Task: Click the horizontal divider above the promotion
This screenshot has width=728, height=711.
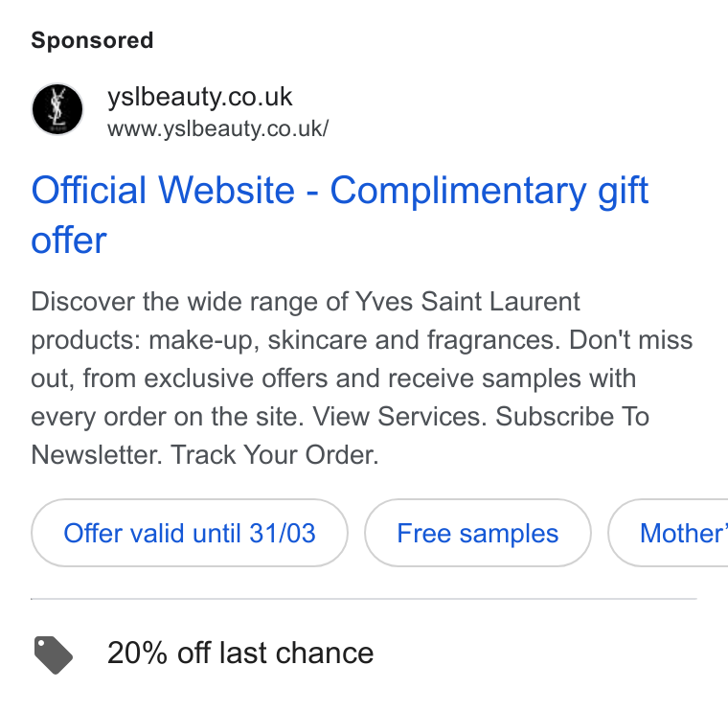Action: coord(364,599)
